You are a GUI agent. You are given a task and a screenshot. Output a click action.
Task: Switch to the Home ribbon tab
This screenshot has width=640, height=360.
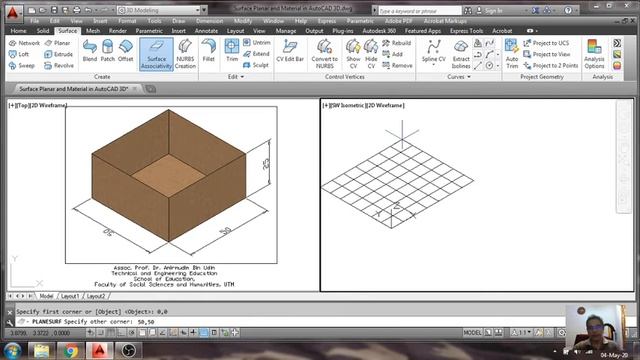tap(18, 31)
